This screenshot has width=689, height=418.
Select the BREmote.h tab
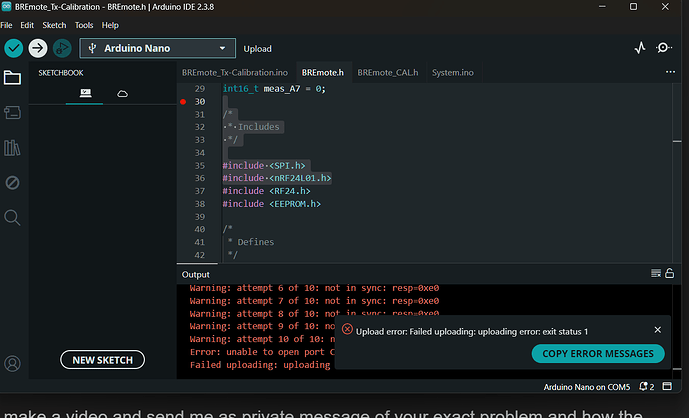tap(323, 73)
